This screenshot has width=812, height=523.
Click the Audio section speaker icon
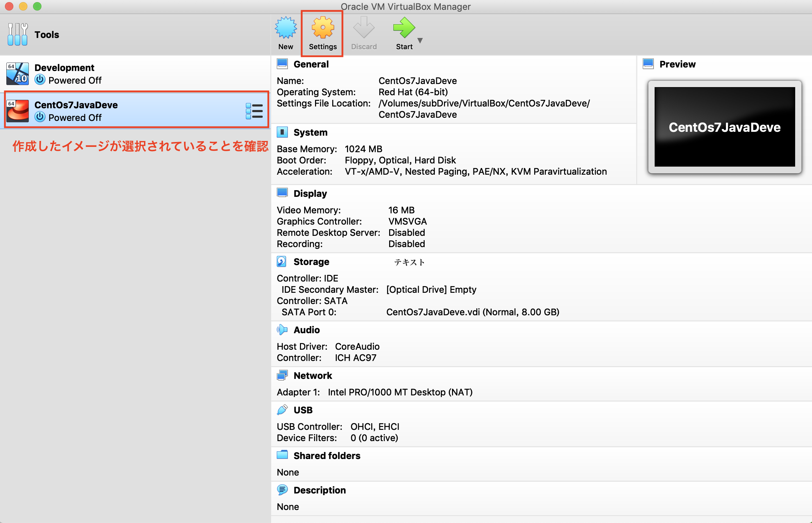[282, 330]
